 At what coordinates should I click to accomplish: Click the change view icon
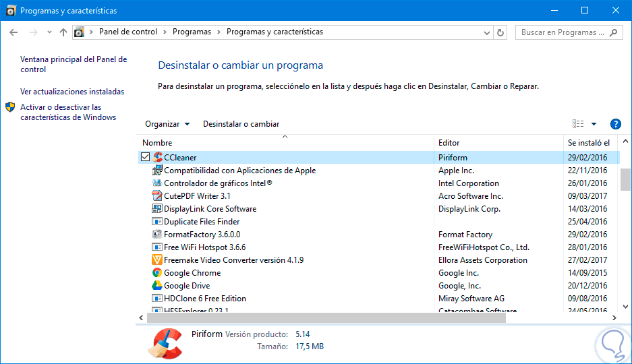coord(578,123)
